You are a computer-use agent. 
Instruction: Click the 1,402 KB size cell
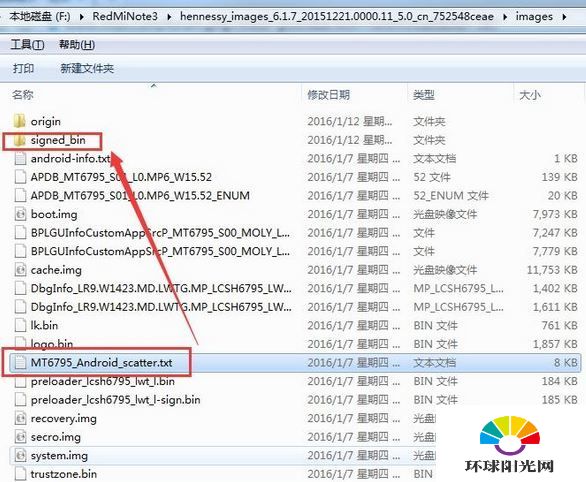pyautogui.click(x=555, y=288)
